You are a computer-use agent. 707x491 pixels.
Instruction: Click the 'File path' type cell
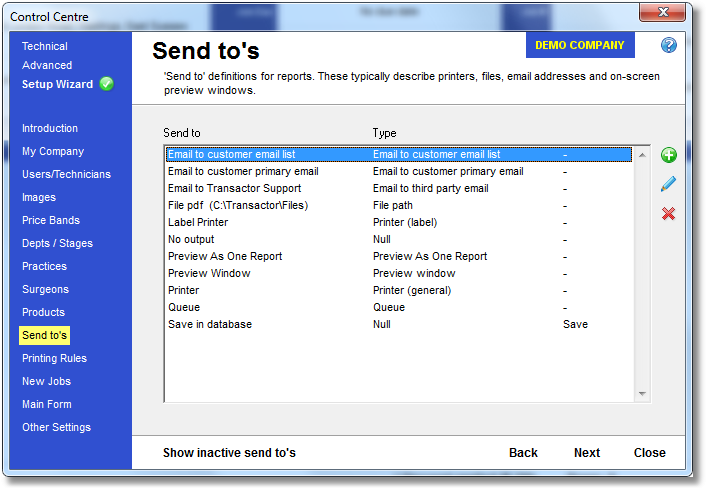tap(393, 205)
